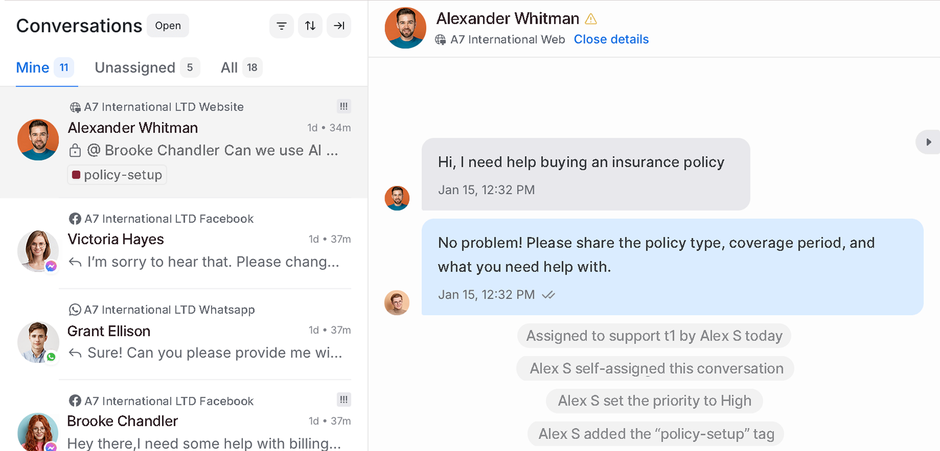
Task: Click the high priority icon on Alexander's conversation
Action: (x=344, y=106)
